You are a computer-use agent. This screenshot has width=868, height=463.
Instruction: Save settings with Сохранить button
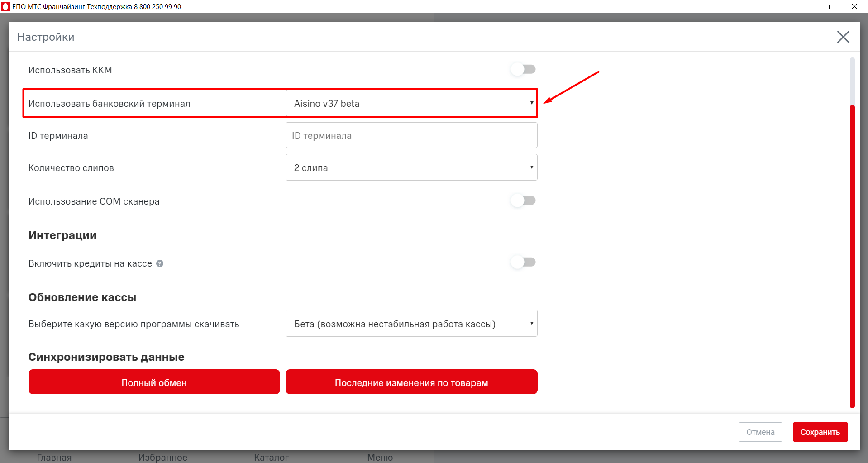pyautogui.click(x=820, y=432)
